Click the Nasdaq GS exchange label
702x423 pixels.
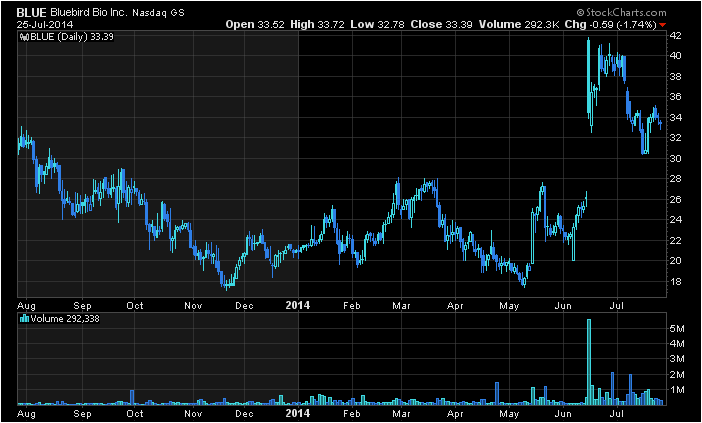pos(158,13)
